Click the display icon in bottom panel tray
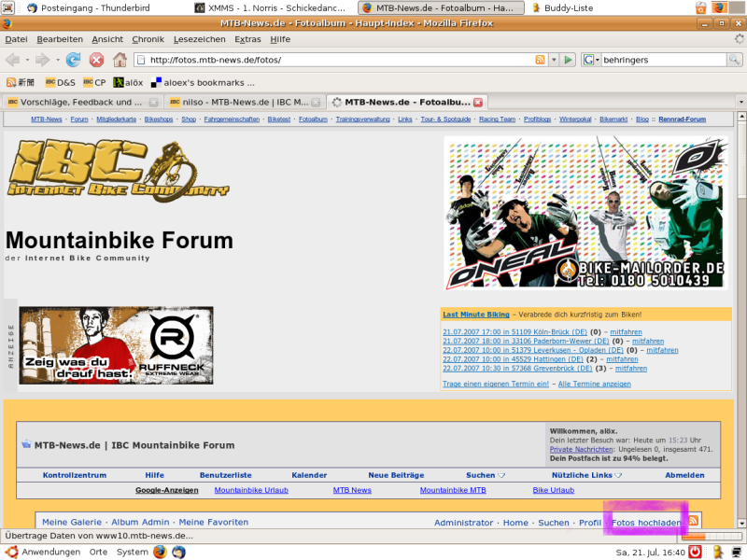Screen dimensions: 747x560 (737, 552)
